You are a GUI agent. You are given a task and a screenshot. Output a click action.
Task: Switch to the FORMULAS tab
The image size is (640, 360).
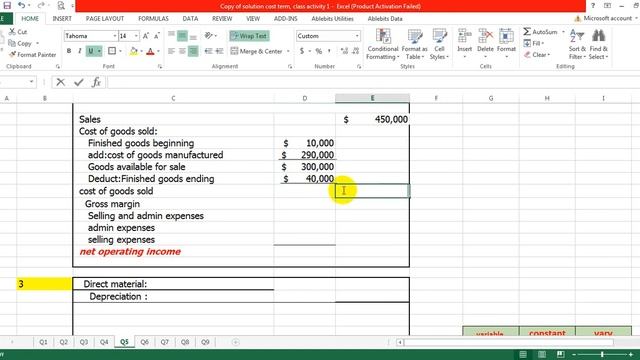[153, 19]
